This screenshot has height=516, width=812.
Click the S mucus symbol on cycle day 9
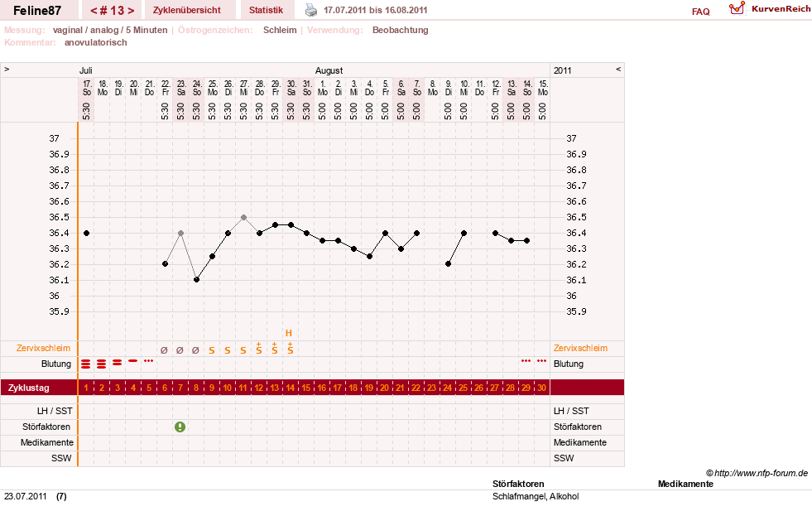click(212, 350)
